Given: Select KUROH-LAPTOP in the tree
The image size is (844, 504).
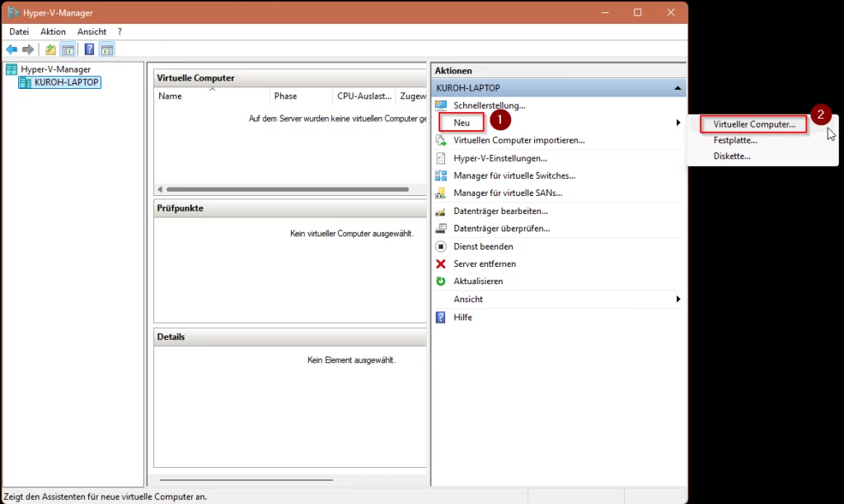Looking at the screenshot, I should pos(66,82).
